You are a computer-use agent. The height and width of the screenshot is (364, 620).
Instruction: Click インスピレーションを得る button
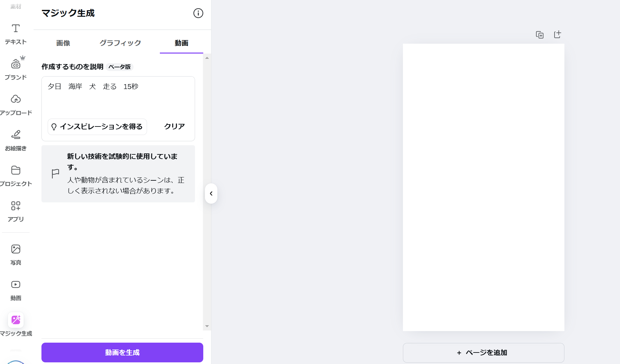[x=97, y=126]
